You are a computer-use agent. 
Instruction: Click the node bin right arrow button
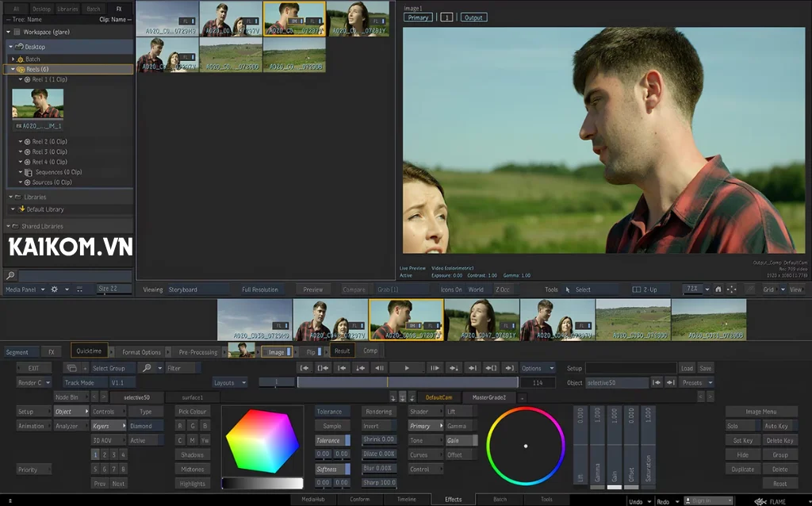[x=104, y=397]
